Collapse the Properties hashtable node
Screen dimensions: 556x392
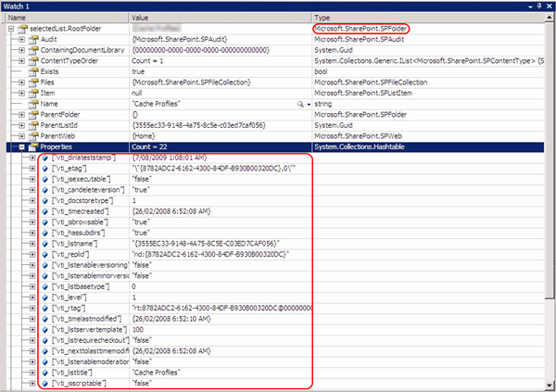[x=21, y=146]
